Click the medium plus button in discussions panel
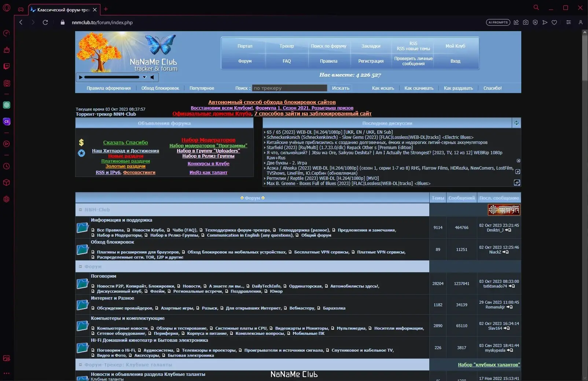Viewport: 588px width, 381px height. tap(518, 171)
